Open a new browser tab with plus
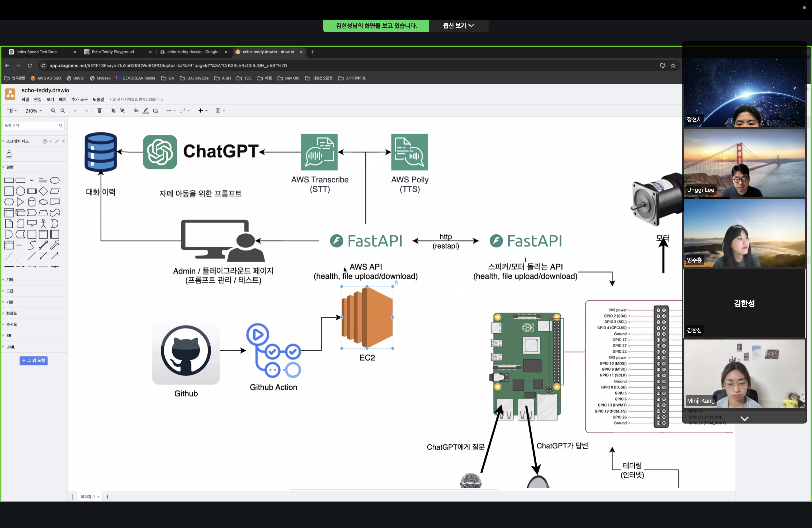The height and width of the screenshot is (528, 812). [312, 52]
